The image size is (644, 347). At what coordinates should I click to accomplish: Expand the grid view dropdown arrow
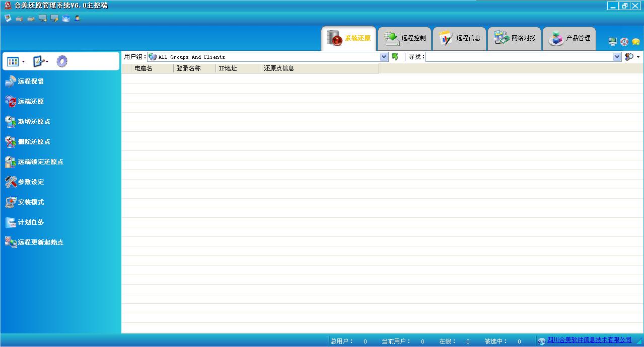[x=23, y=62]
